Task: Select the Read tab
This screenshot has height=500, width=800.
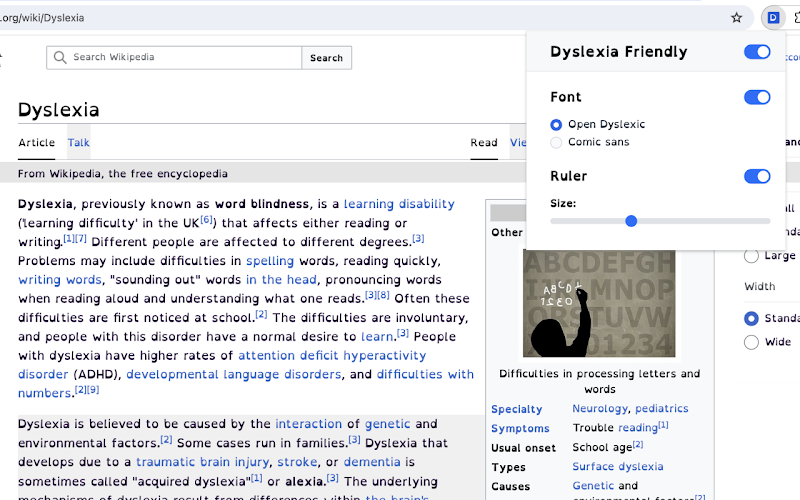Action: pyautogui.click(x=484, y=142)
